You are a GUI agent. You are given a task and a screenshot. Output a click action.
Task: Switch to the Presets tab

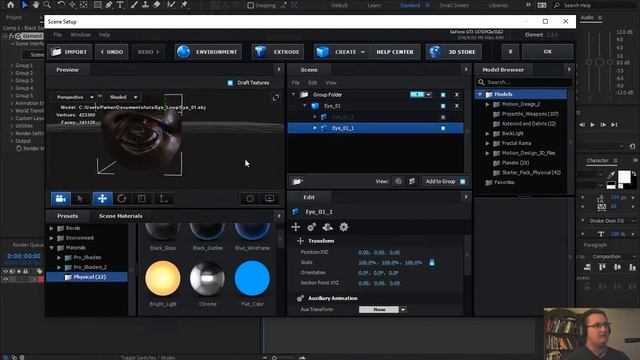(67, 216)
